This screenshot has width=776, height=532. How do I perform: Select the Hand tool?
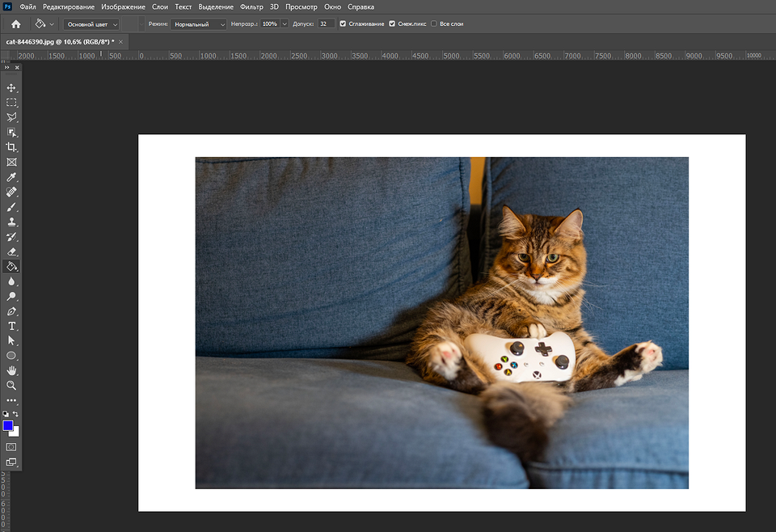pyautogui.click(x=11, y=370)
